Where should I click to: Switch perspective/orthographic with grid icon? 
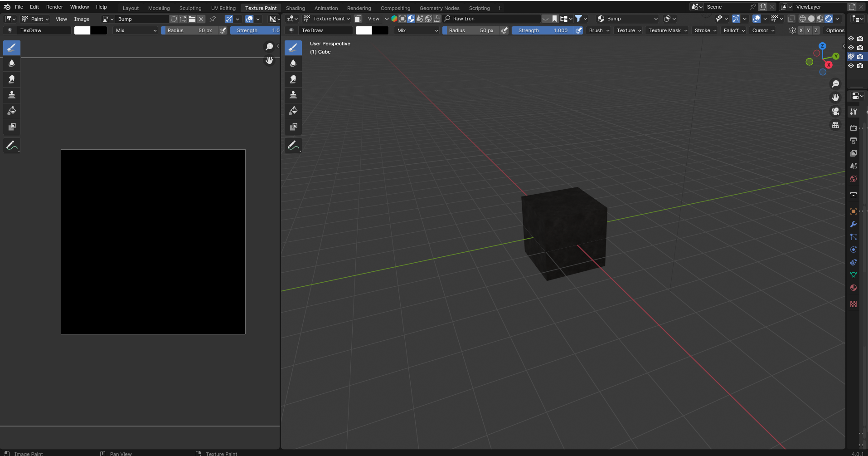(x=835, y=125)
